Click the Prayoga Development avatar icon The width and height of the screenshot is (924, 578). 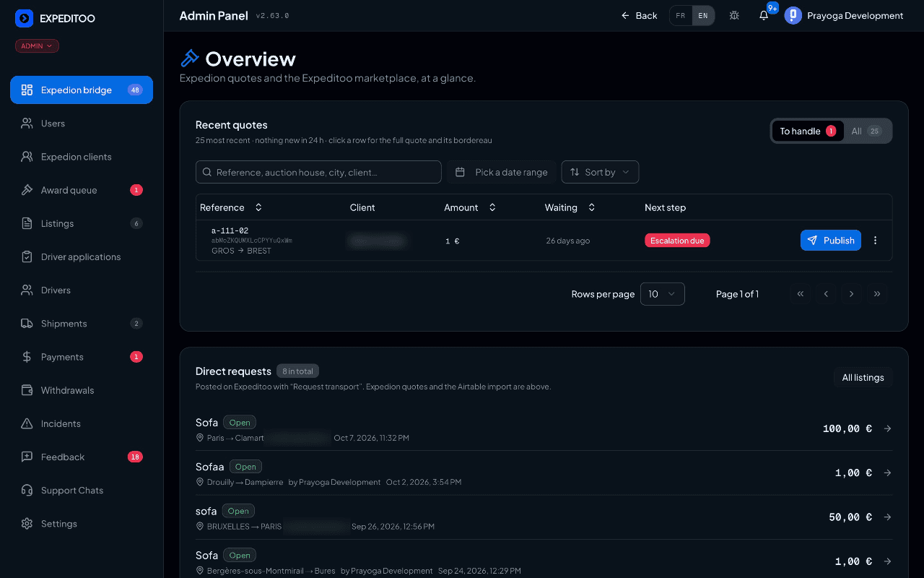(793, 15)
